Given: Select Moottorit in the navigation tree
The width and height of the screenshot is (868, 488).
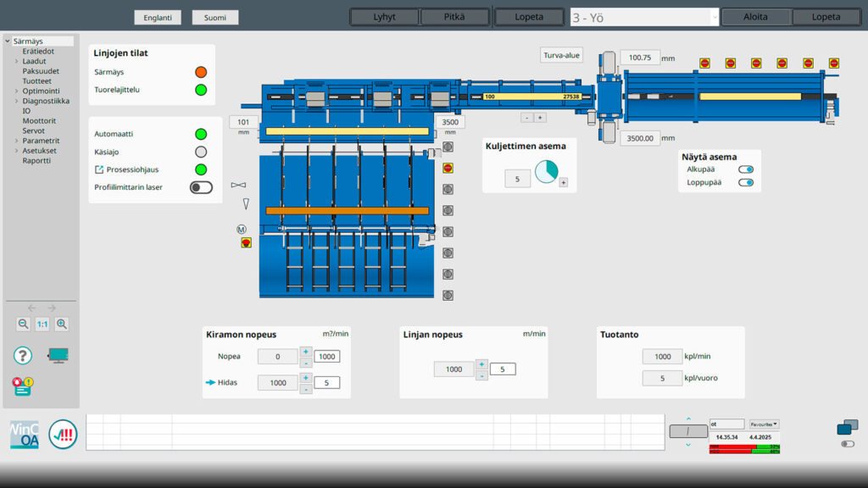Looking at the screenshot, I should coord(39,121).
